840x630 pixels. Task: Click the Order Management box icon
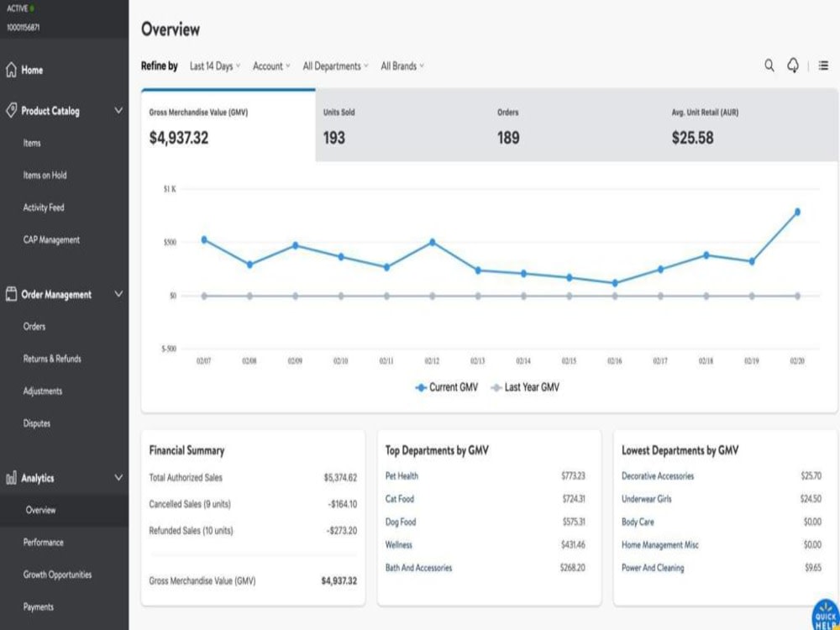pyautogui.click(x=11, y=293)
